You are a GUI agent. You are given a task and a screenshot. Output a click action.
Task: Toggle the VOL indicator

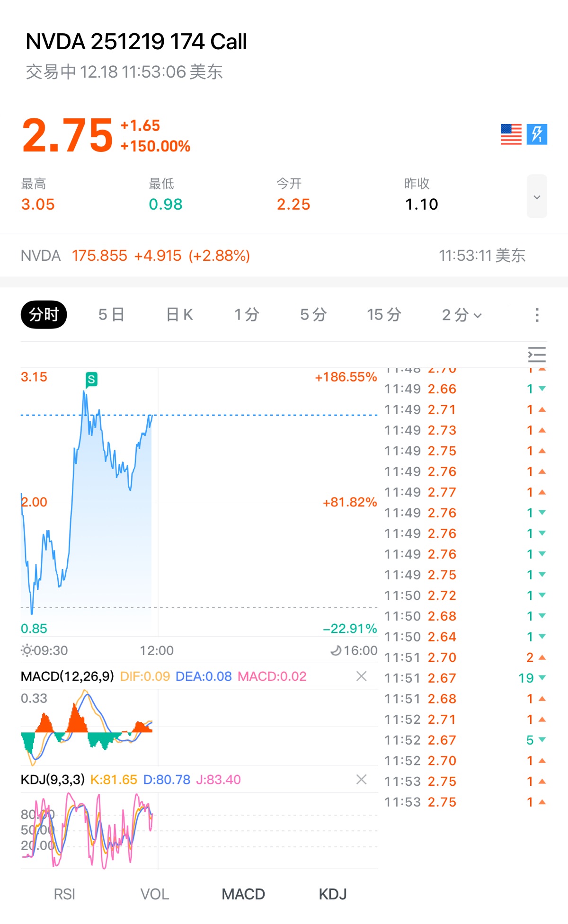coord(154,894)
